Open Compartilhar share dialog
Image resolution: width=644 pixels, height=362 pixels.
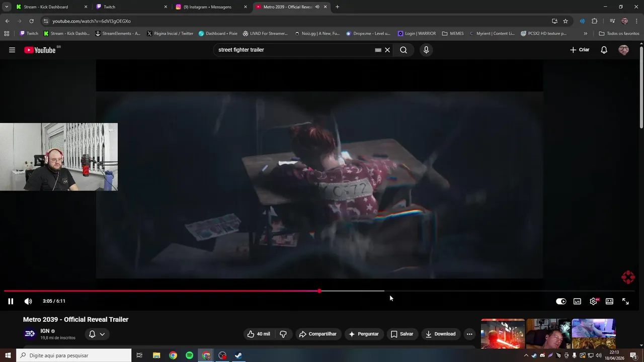click(317, 334)
